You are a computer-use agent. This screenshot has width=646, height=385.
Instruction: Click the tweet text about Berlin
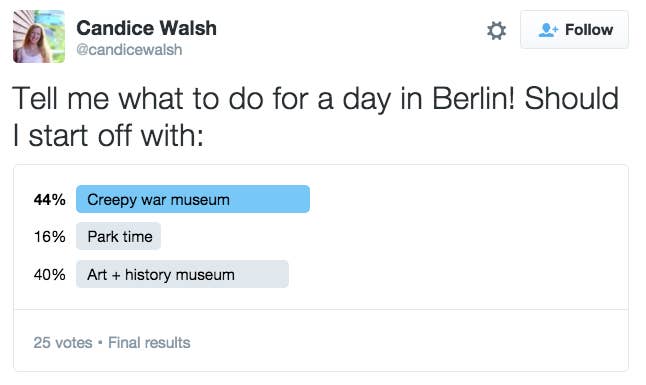(316, 117)
